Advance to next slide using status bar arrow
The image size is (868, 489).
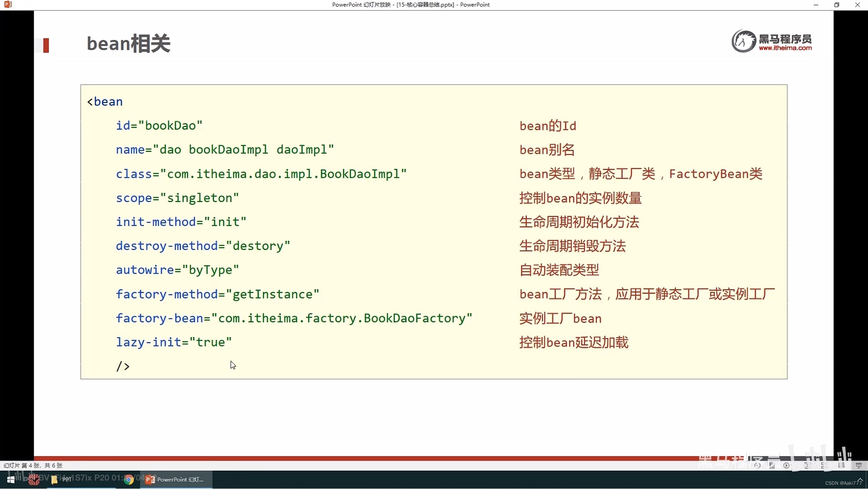coord(786,465)
